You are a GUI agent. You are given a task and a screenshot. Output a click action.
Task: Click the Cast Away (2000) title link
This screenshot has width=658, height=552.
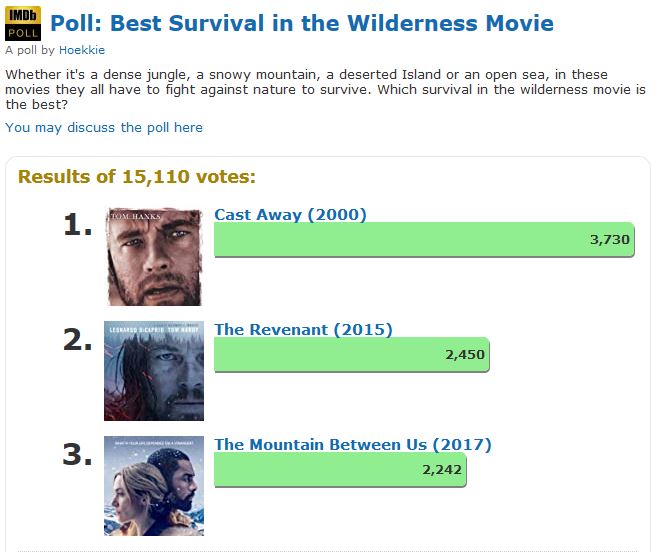290,214
